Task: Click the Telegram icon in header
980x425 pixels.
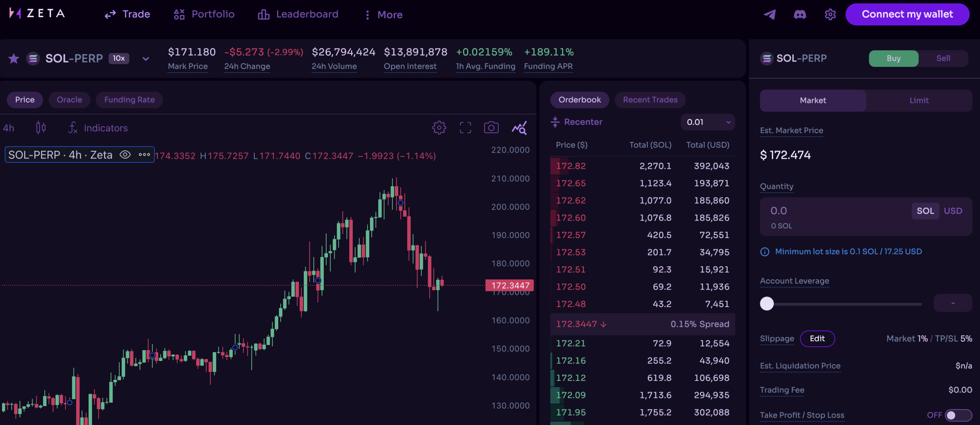Action: tap(769, 14)
